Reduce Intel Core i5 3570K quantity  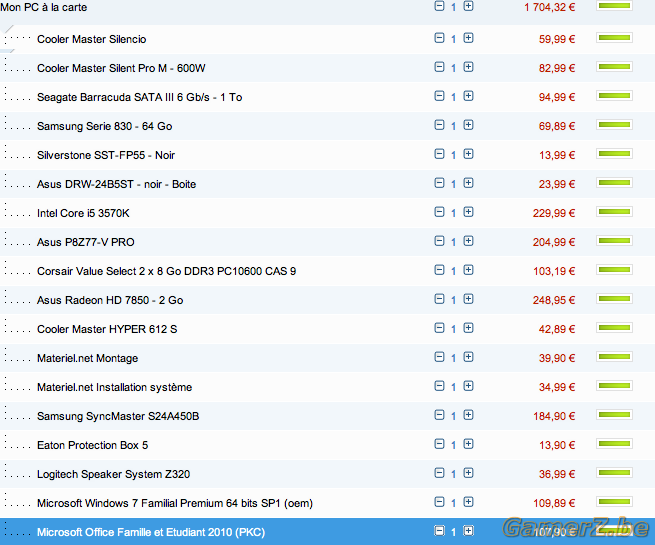(439, 212)
